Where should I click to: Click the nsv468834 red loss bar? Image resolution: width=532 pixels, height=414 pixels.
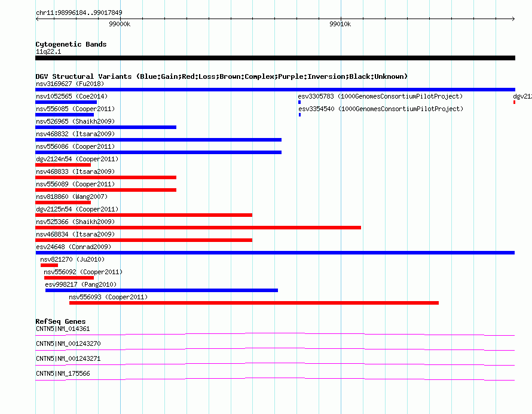[144, 240]
